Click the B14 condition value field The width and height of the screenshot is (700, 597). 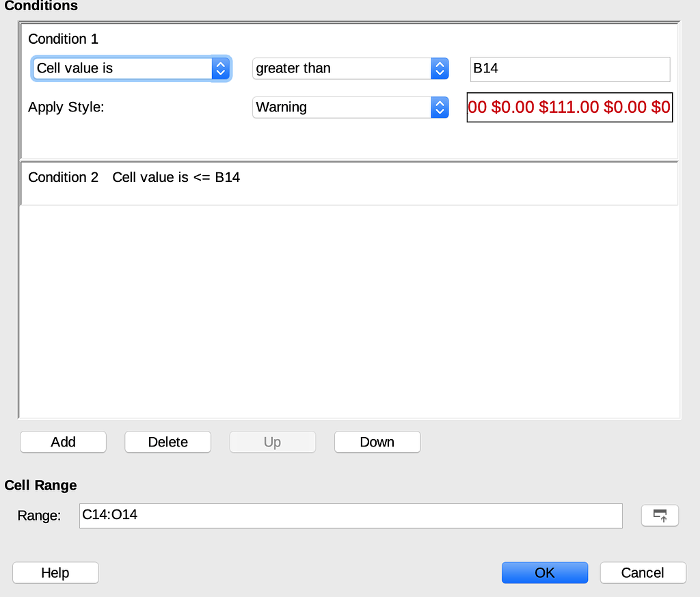[x=569, y=69]
